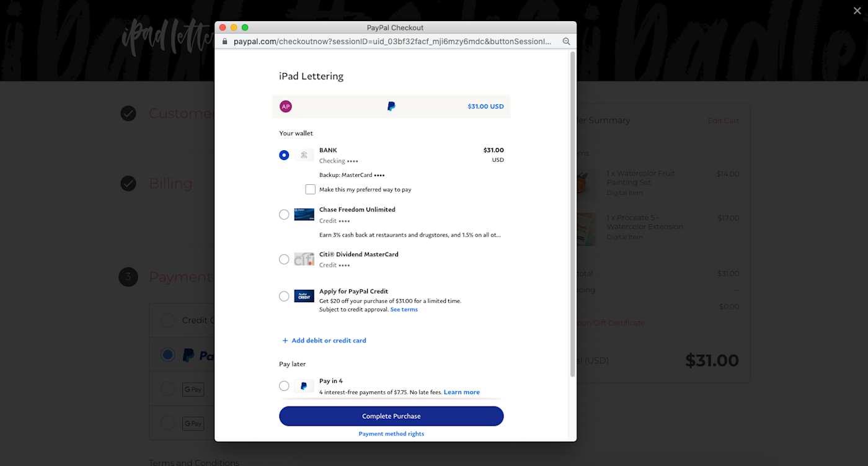Image resolution: width=868 pixels, height=466 pixels.
Task: Click Procreate 5 Watercolor Extension item text
Action: tap(645, 222)
